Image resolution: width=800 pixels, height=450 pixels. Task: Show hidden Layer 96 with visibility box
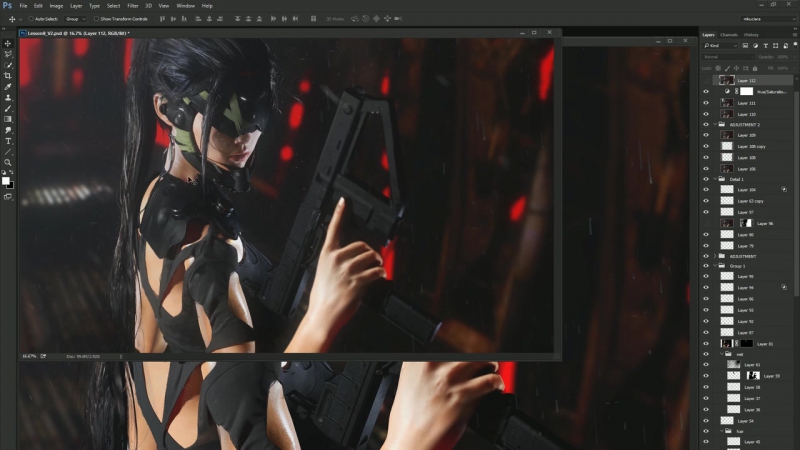point(706,223)
